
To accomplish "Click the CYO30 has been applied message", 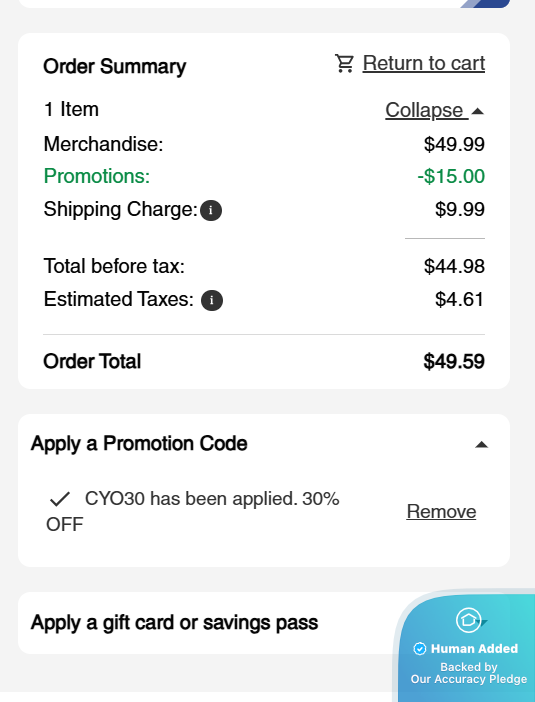I will 193,511.
